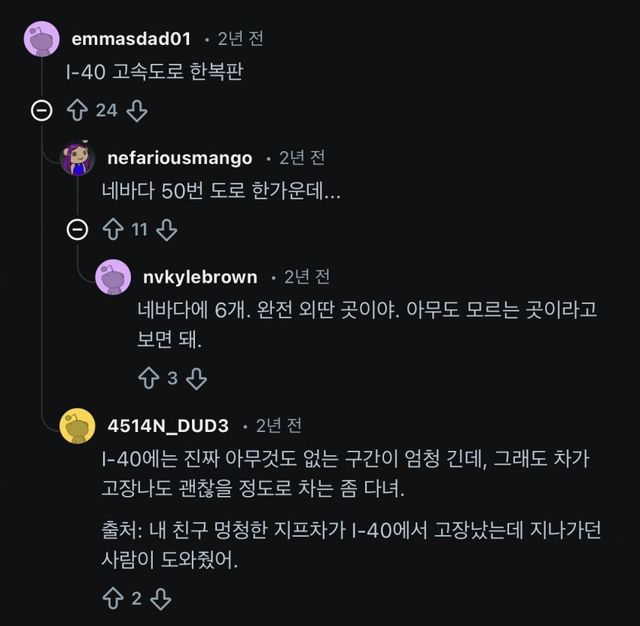Click timestamp on 4514N_DUD3's comment
The image size is (640, 626).
(279, 426)
